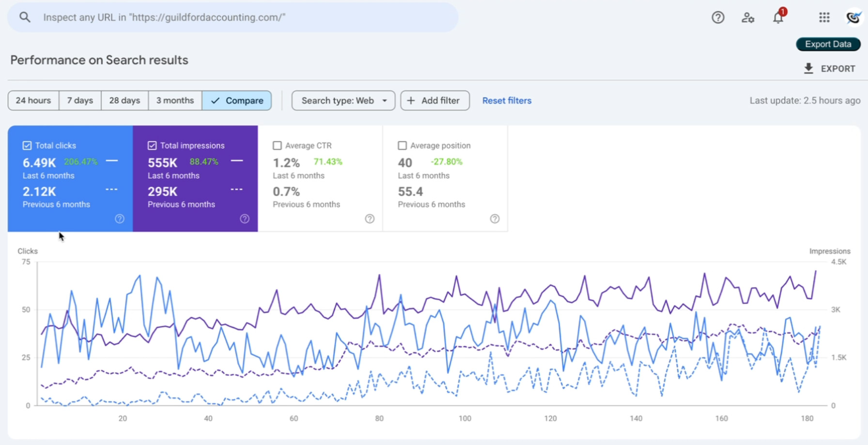This screenshot has height=445, width=868.
Task: Open the Compare date range option
Action: (x=237, y=100)
